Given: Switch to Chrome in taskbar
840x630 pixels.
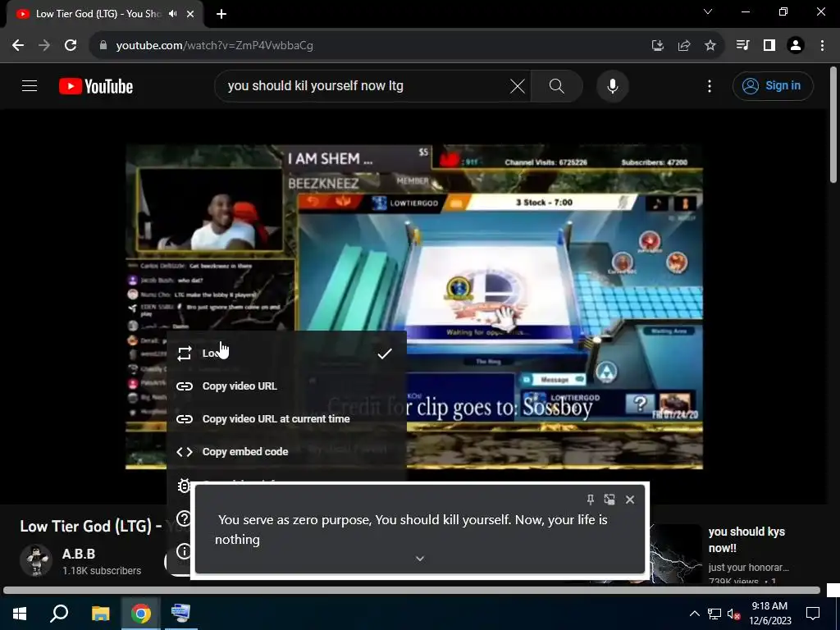Looking at the screenshot, I should 141,614.
